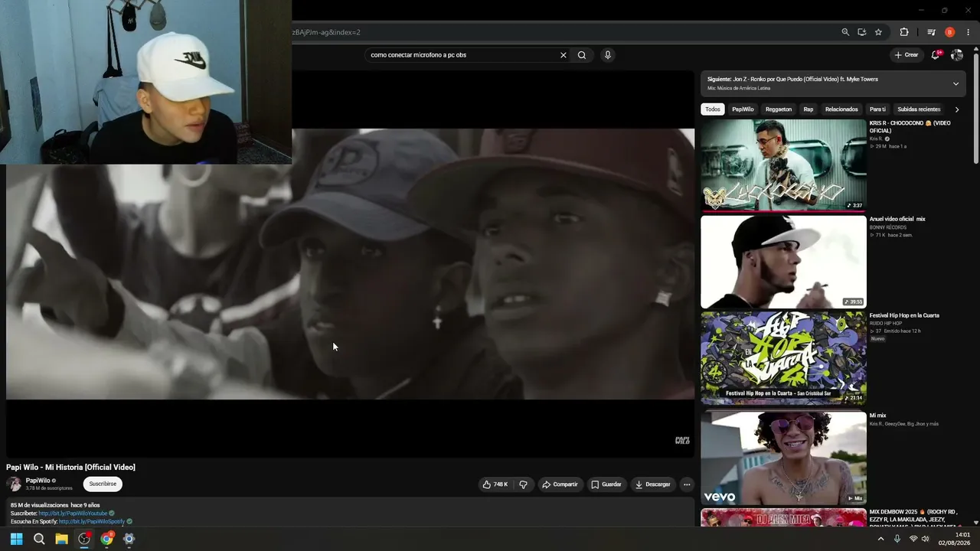Click the Compartir share button
Viewport: 980px width, 551px height.
(x=560, y=484)
